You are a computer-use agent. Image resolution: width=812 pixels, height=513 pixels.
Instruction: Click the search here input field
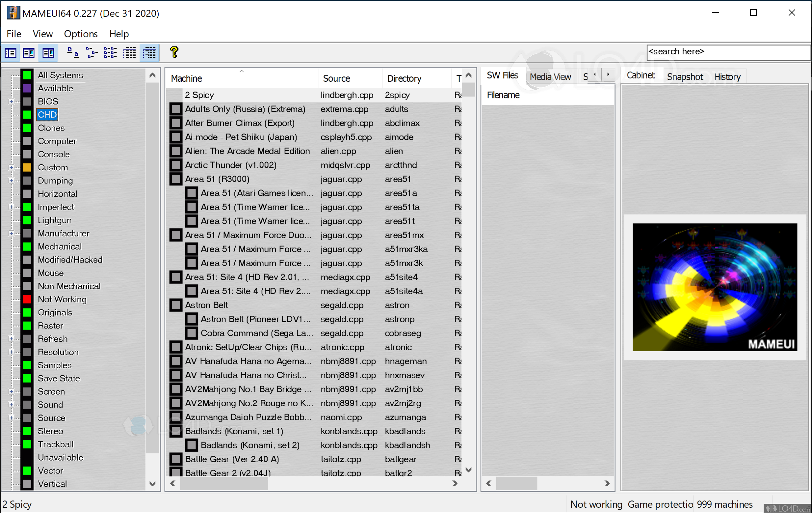pos(725,52)
